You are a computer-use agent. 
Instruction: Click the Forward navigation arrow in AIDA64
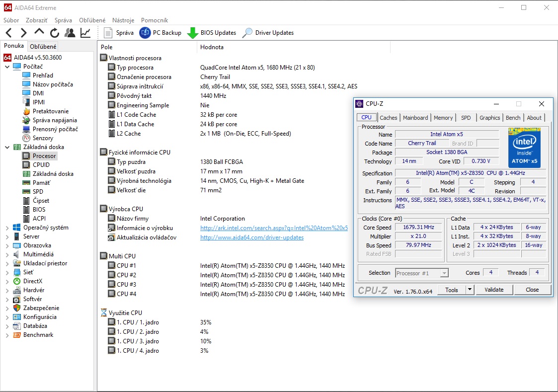(23, 33)
